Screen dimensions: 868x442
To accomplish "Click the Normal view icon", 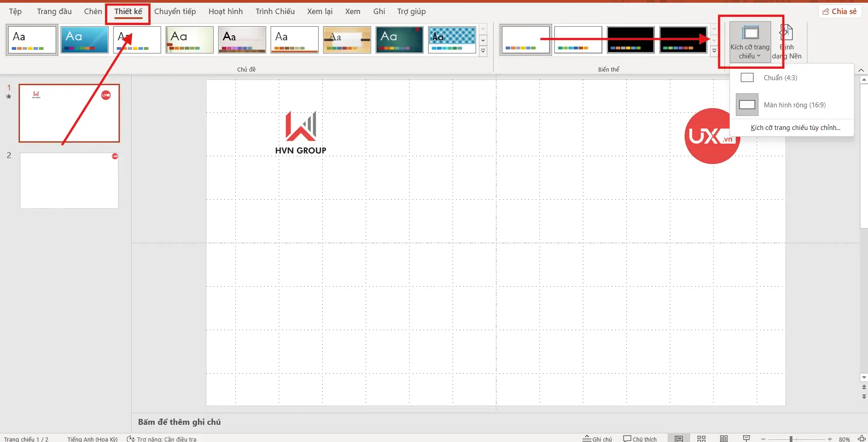I will coord(678,438).
